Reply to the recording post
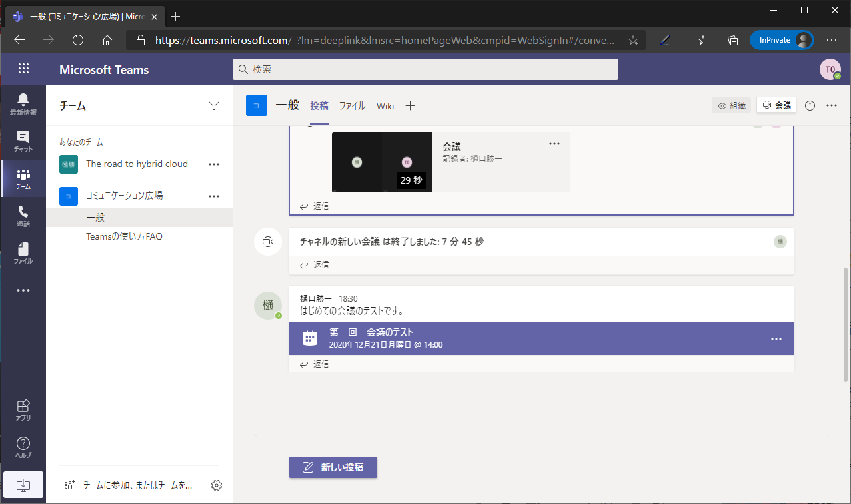This screenshot has height=504, width=851. coord(315,206)
